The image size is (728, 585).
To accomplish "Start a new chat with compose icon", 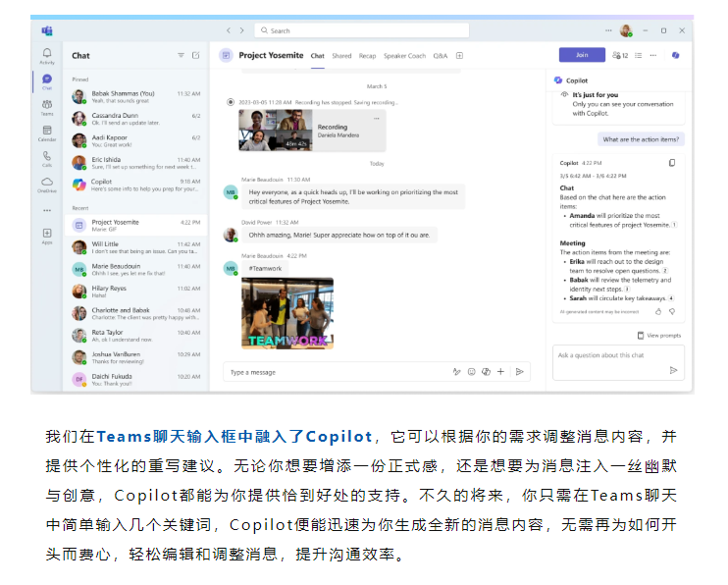I will 196,55.
